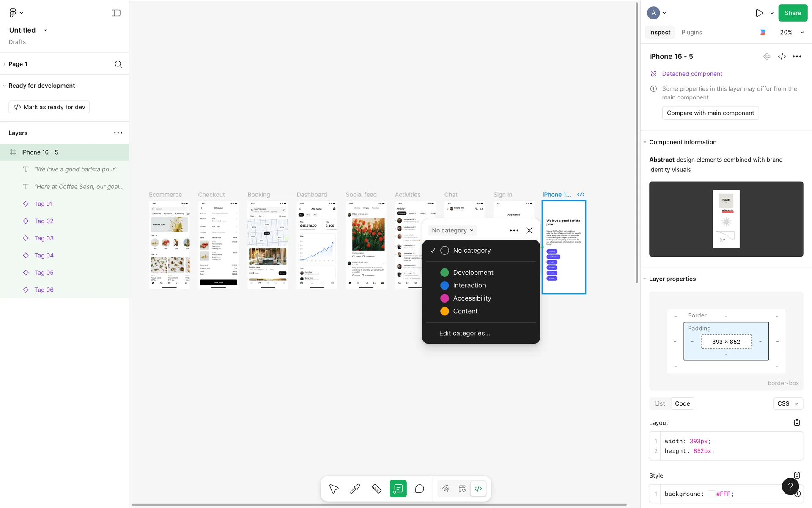Switch to the Plugins tab
The height and width of the screenshot is (508, 812).
pyautogui.click(x=691, y=33)
